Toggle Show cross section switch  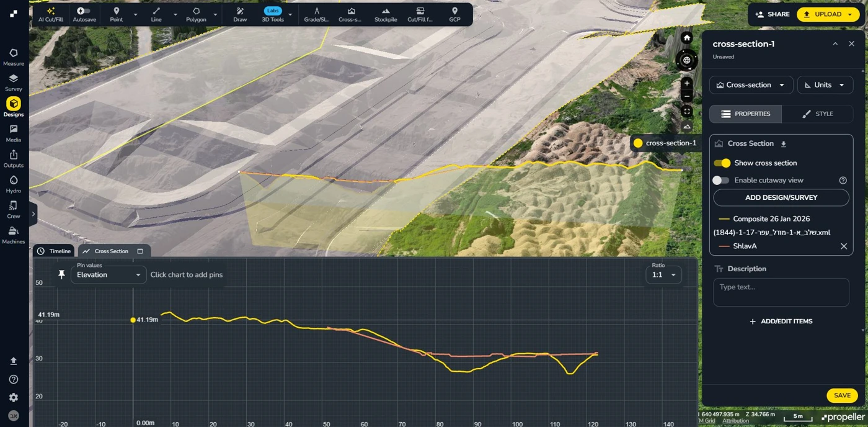(x=722, y=163)
